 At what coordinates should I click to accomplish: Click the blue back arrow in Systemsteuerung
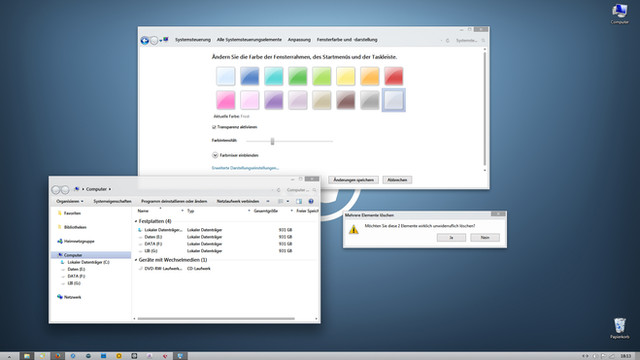pos(144,40)
